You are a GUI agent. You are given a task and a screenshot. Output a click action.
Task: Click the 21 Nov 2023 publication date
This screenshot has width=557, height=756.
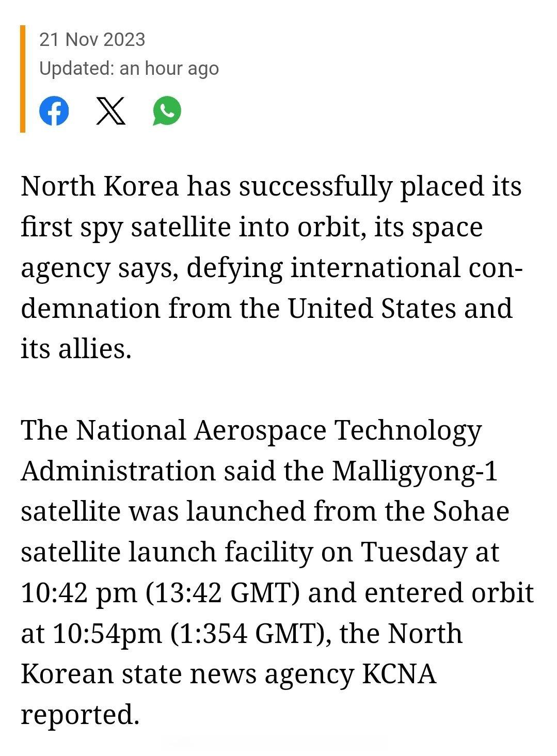[x=92, y=40]
